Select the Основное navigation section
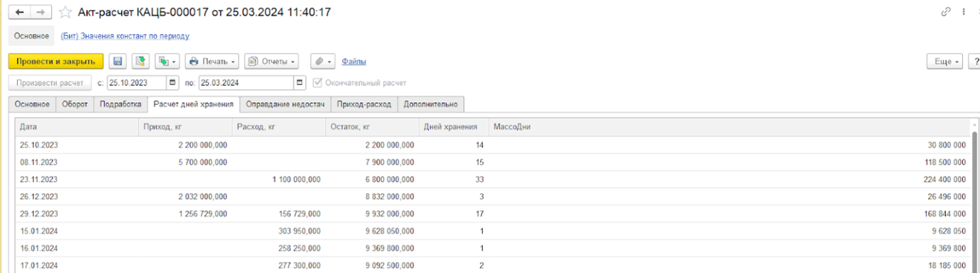The height and width of the screenshot is (273, 980). pyautogui.click(x=32, y=36)
